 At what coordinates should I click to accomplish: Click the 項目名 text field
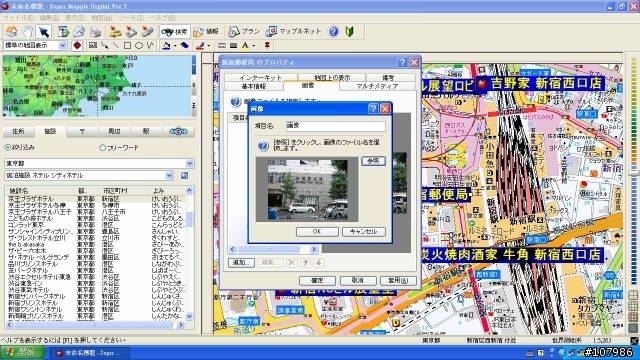tap(336, 126)
